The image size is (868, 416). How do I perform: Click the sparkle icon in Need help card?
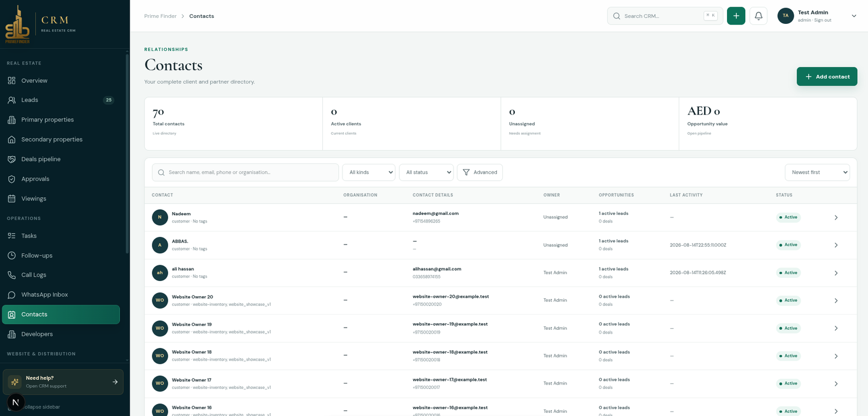tap(15, 382)
